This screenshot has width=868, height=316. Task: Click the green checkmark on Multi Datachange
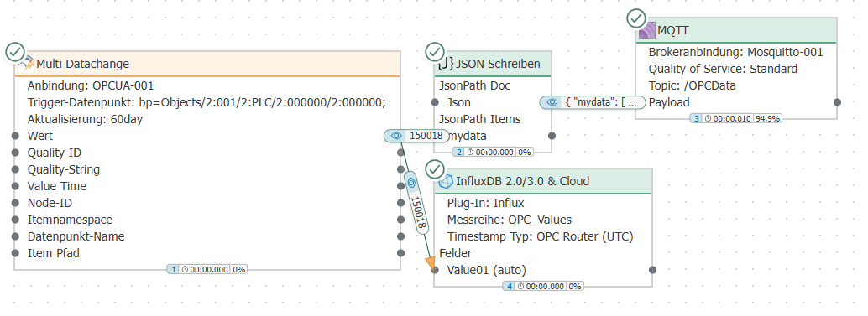click(15, 52)
